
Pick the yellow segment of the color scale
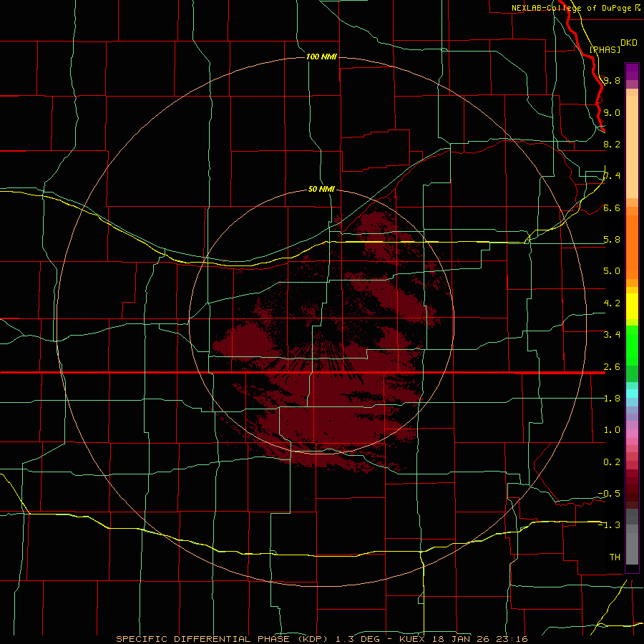632,306
